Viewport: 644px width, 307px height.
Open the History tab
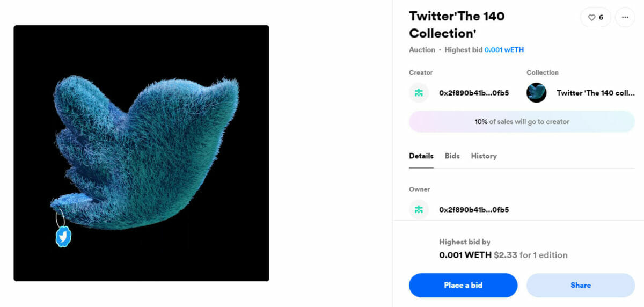click(484, 156)
